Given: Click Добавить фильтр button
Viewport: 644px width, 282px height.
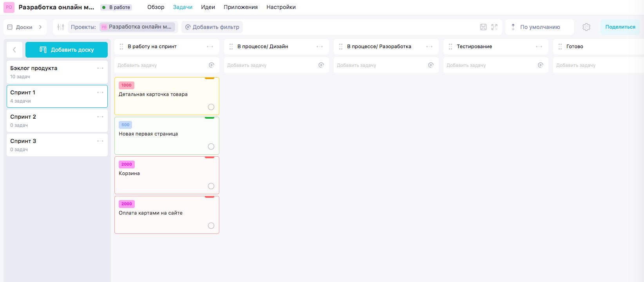Looking at the screenshot, I should [212, 27].
